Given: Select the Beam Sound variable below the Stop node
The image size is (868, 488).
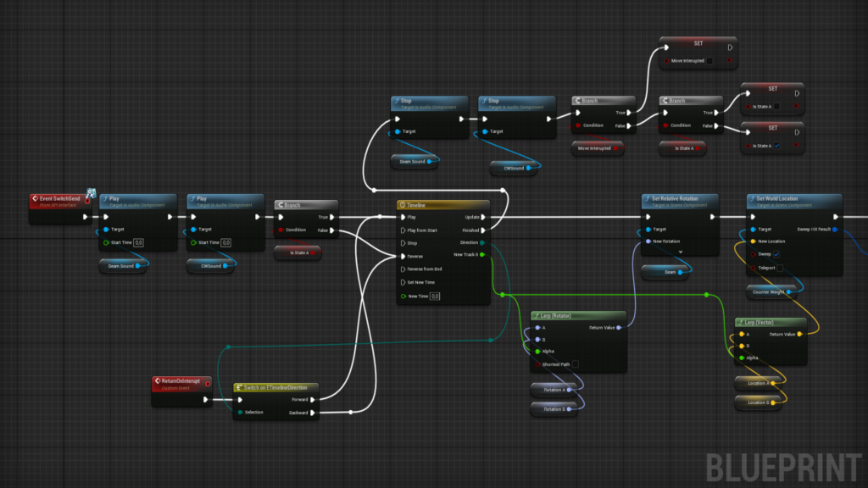Looking at the screenshot, I should (415, 162).
